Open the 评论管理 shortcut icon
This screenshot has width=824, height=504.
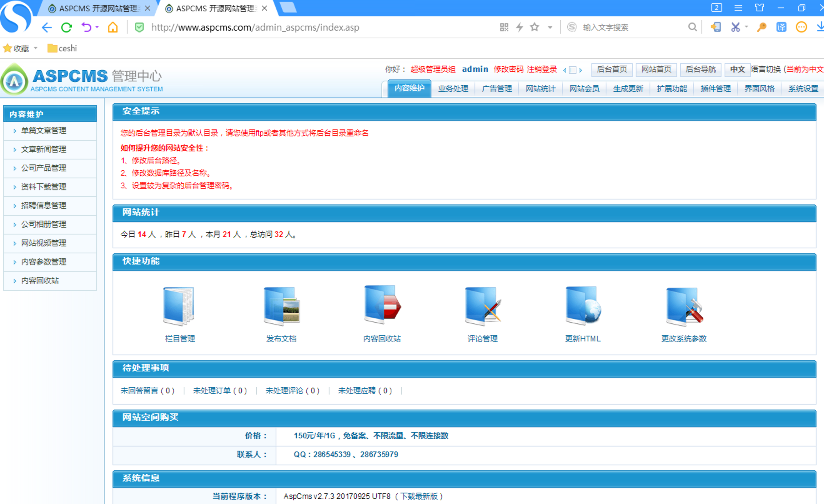coord(483,306)
